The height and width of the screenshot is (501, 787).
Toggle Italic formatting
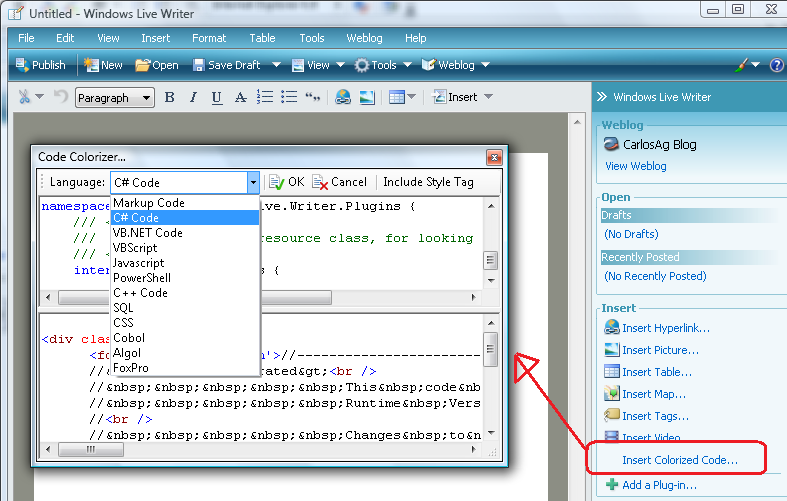193,97
